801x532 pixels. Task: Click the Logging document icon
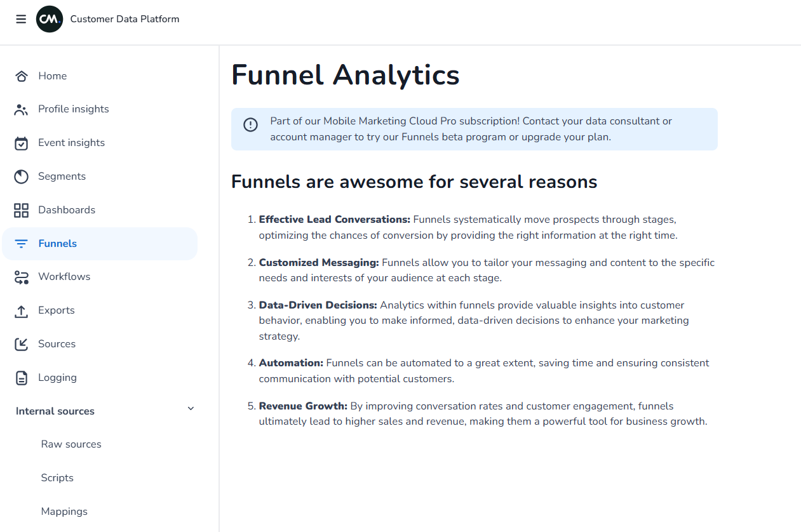coord(22,378)
